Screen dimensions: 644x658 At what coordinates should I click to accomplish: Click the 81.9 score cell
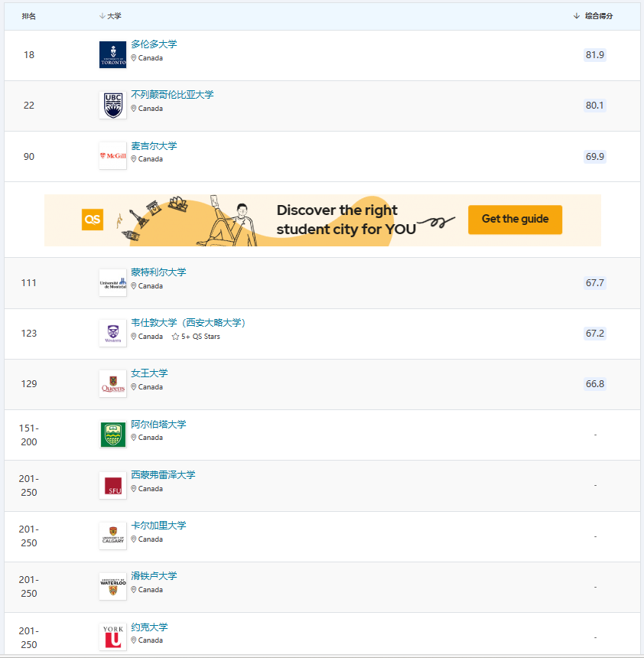tap(595, 55)
